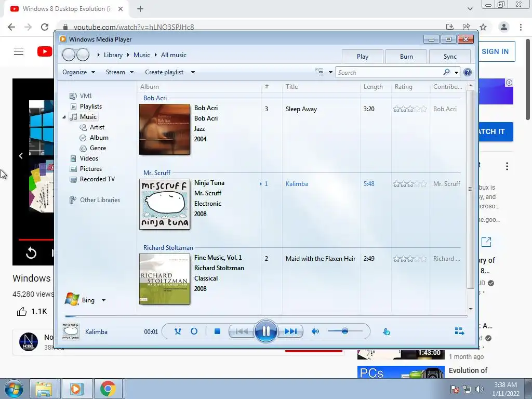This screenshot has height=399, width=532.
Task: Switch to the Sync tab
Action: [x=450, y=57]
